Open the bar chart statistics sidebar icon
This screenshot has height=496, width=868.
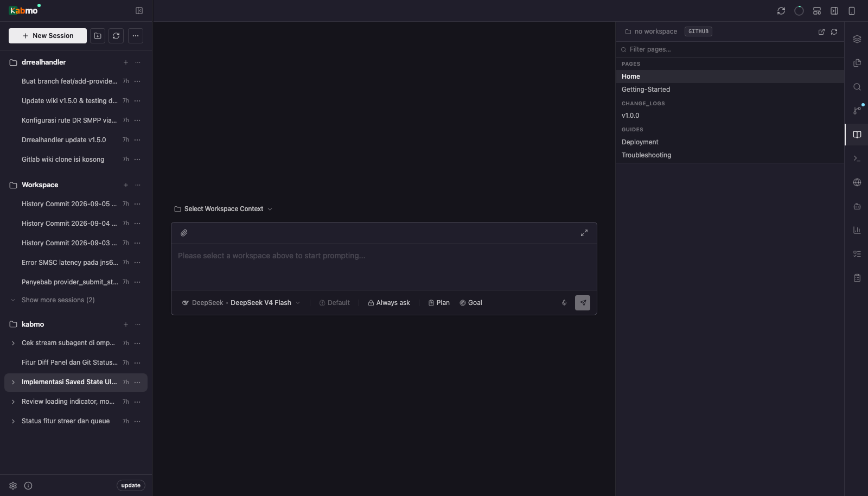[857, 230]
